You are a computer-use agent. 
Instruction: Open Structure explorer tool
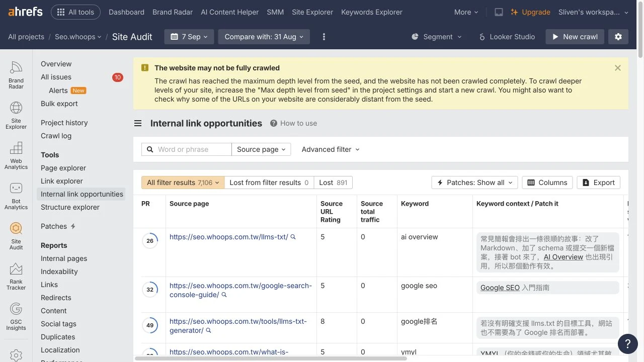[x=70, y=207]
